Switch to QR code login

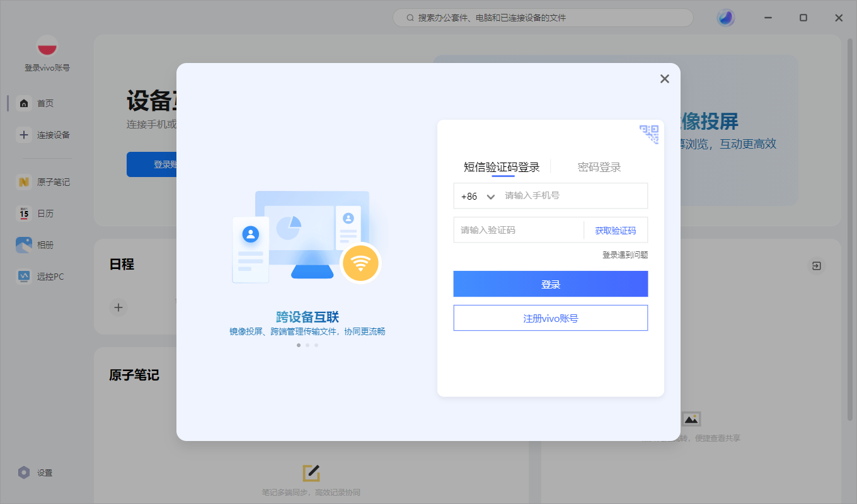[x=649, y=134]
